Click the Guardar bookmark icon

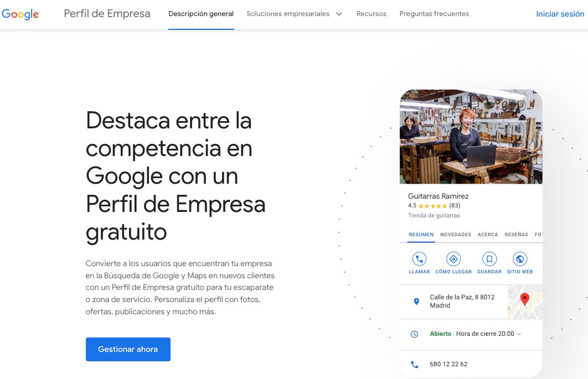(489, 259)
